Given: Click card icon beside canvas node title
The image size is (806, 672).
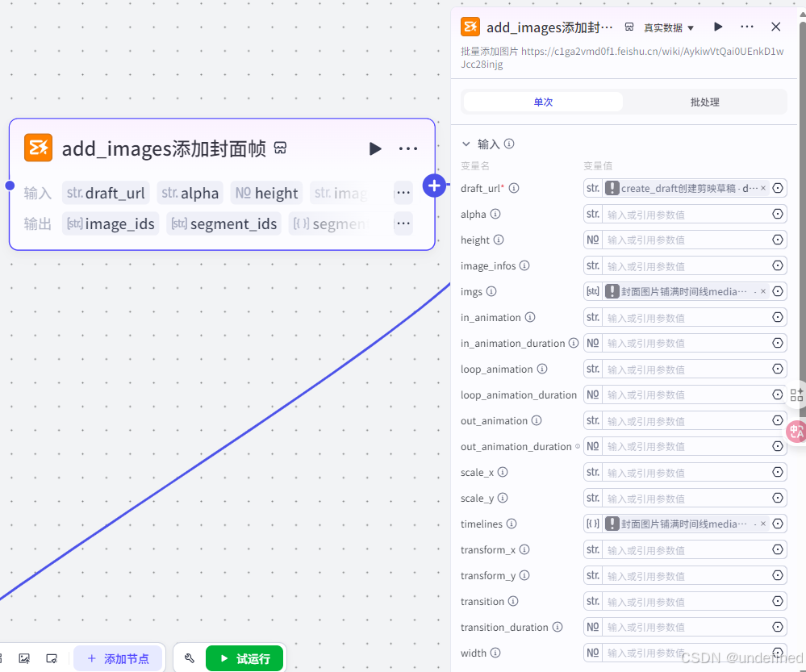Looking at the screenshot, I should click(280, 148).
